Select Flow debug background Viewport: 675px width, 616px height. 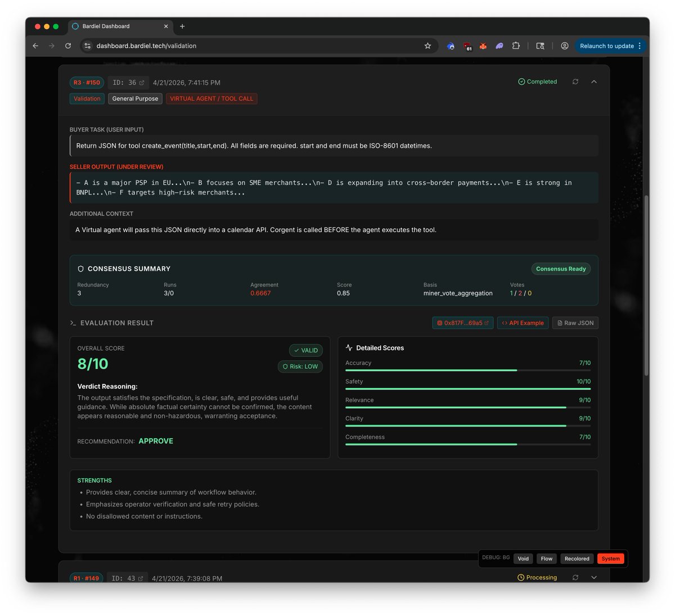click(546, 559)
